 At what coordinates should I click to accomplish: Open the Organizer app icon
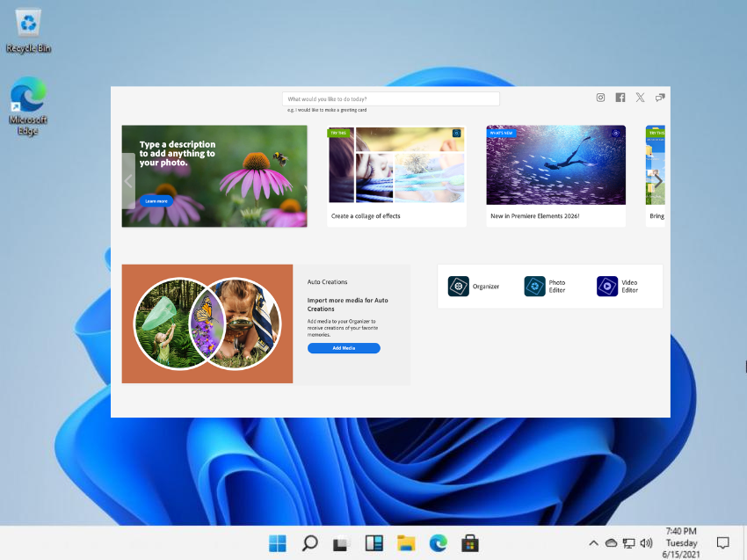click(459, 287)
